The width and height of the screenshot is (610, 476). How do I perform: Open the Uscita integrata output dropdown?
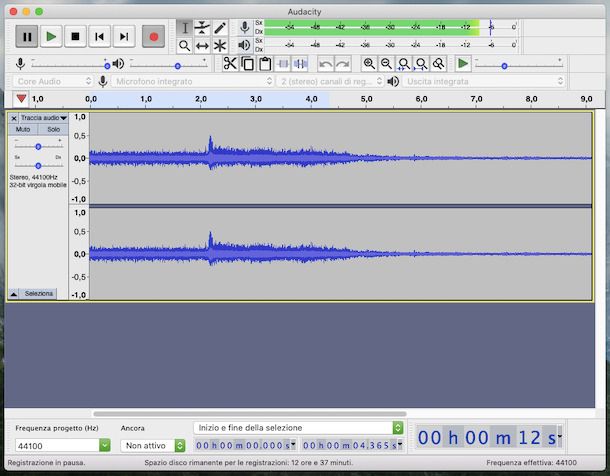click(x=484, y=81)
